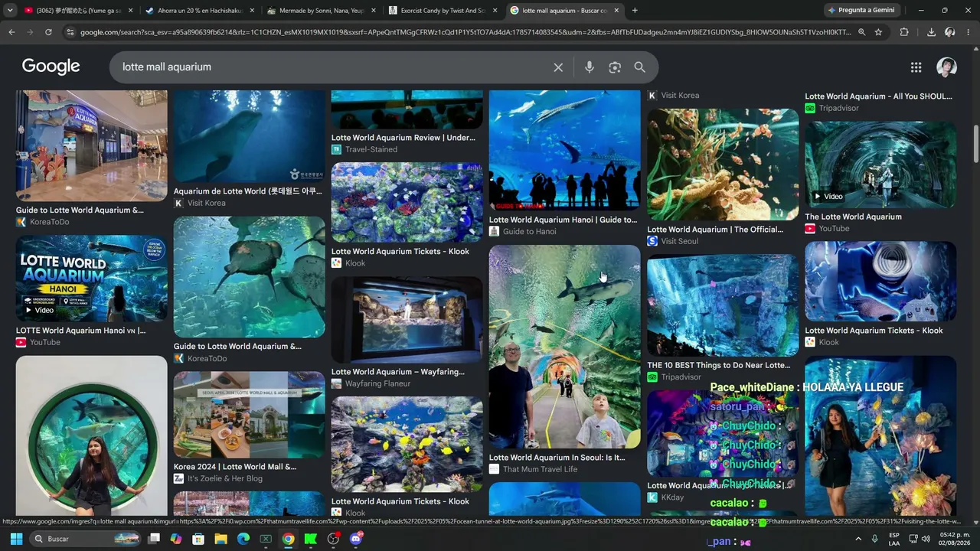Click the Google search text field
This screenshot has height=551, width=980.
pyautogui.click(x=333, y=67)
